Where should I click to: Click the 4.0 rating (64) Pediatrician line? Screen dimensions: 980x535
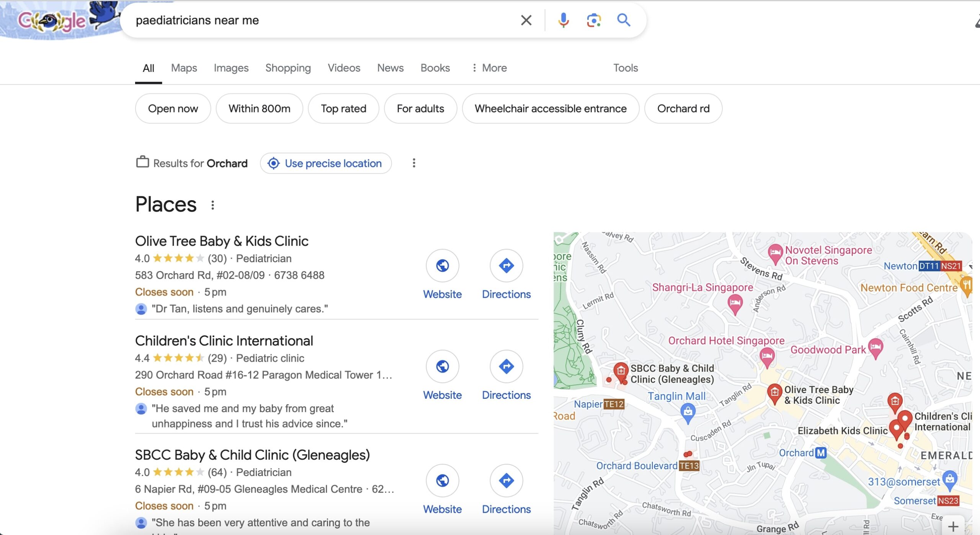tap(213, 472)
